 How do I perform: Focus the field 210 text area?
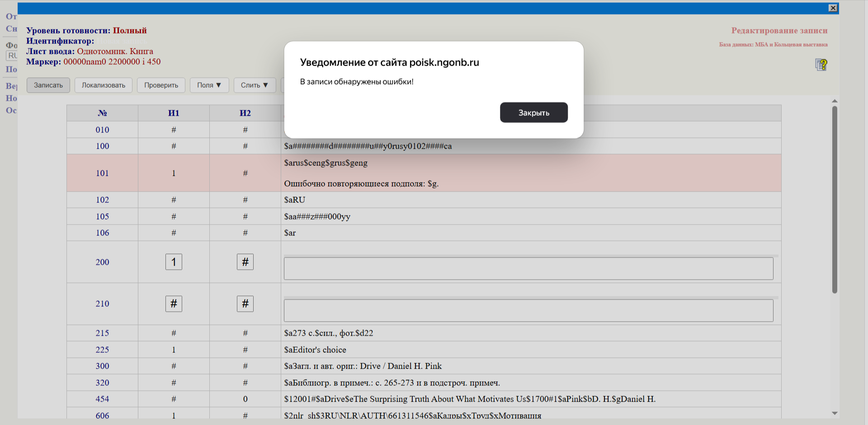(x=528, y=311)
